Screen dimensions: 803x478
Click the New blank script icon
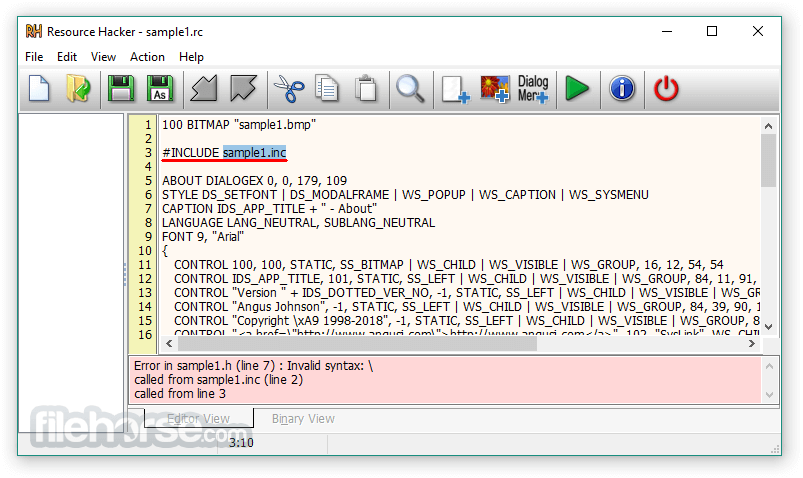click(x=39, y=89)
